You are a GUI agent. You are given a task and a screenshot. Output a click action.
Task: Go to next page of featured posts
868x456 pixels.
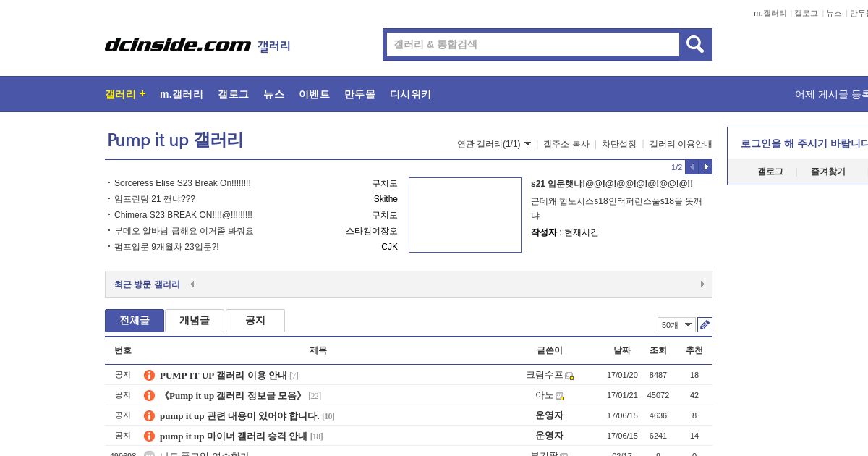(706, 167)
